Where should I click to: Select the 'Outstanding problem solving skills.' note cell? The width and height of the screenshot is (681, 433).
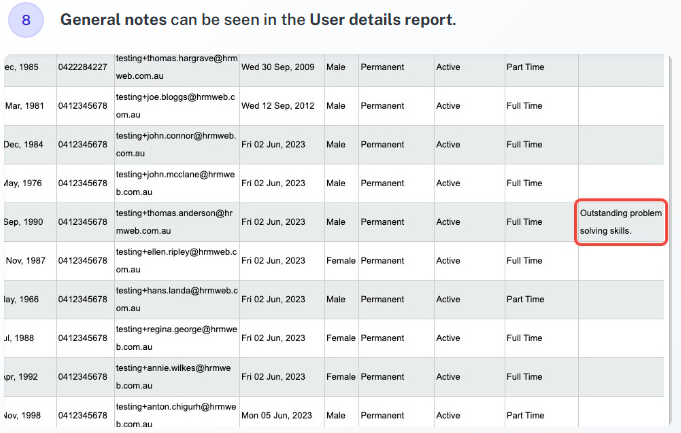tap(621, 222)
